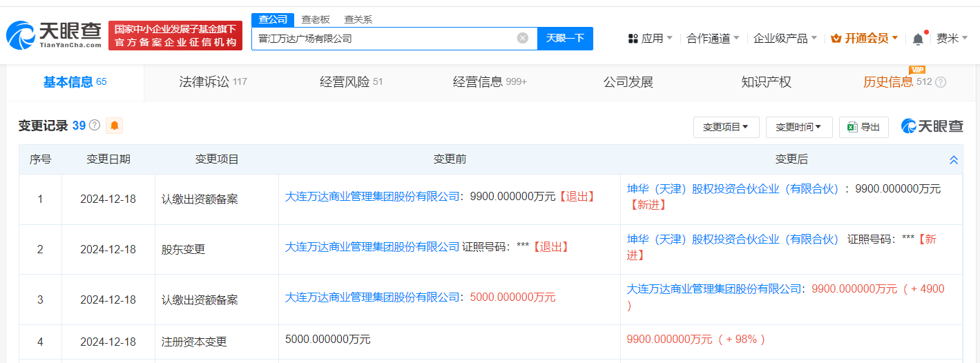
Task: Clear the search box with the X icon
Action: (x=523, y=38)
